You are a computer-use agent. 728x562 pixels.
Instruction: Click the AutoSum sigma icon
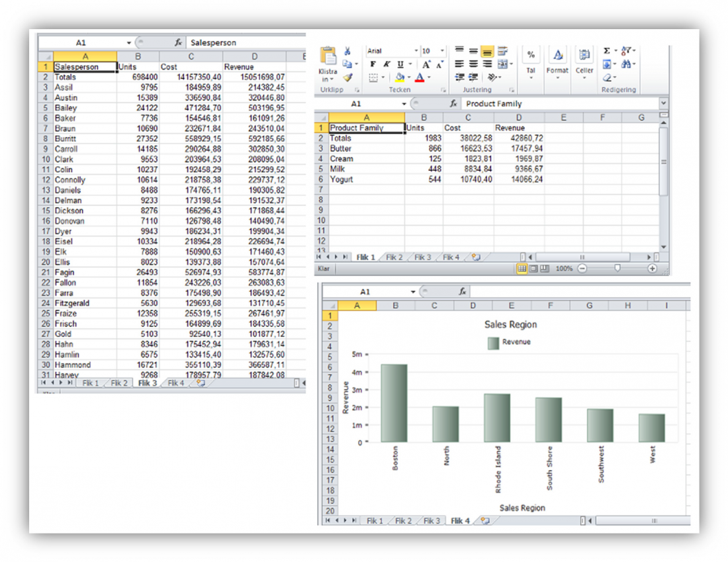point(607,51)
